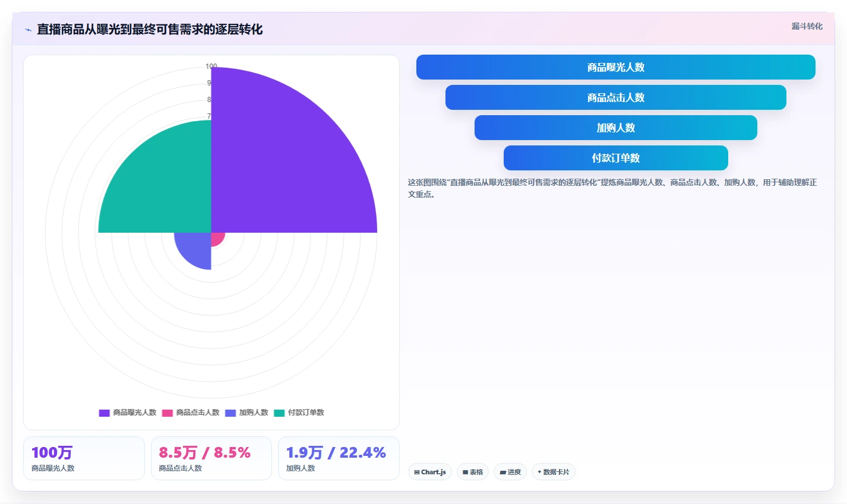The image size is (847, 504).
Task: Select the 1.9万 / 22.4% stat card
Action: (x=339, y=458)
